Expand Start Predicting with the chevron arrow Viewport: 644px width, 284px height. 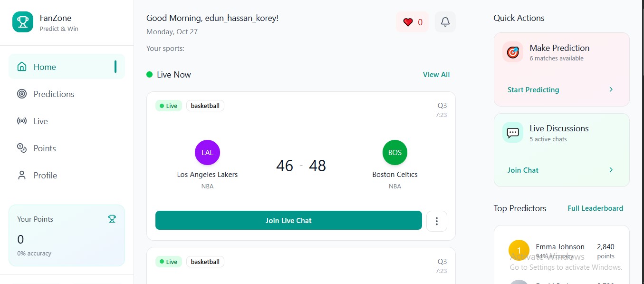click(x=611, y=89)
